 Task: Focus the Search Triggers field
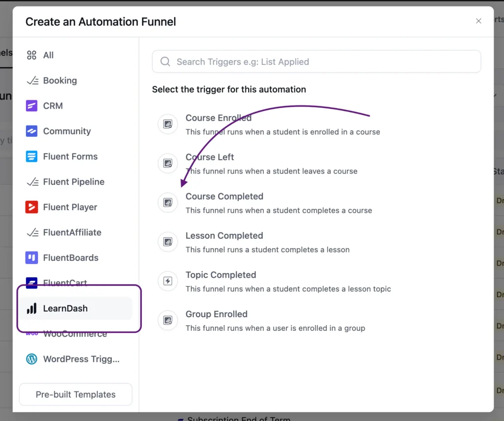[x=316, y=62]
